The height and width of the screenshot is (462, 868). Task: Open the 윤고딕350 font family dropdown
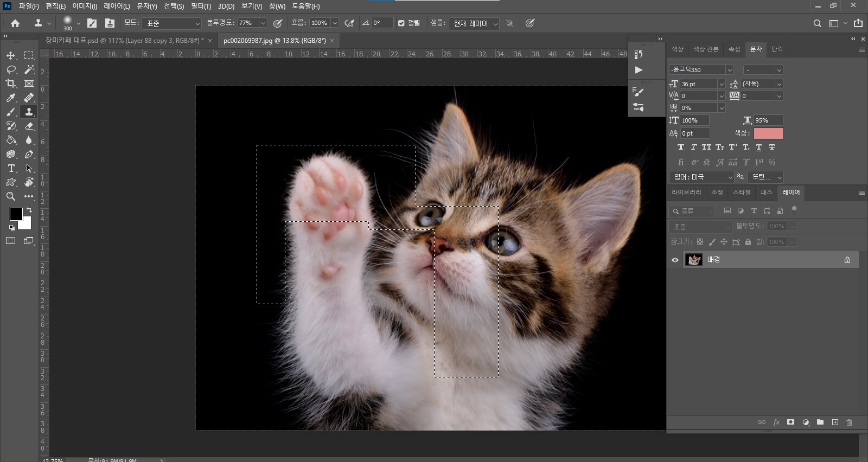(x=729, y=70)
